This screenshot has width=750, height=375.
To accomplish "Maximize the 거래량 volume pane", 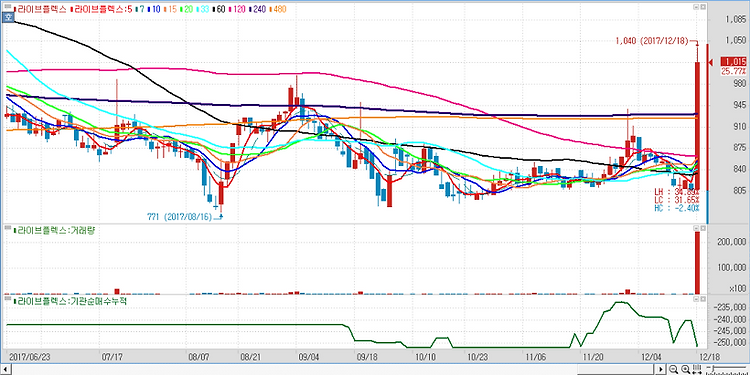I will [703, 228].
